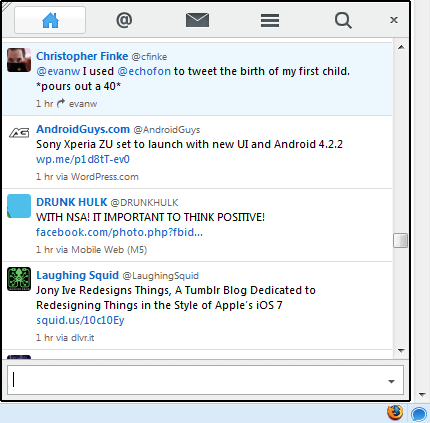Focus the tweet compose text field
The height and width of the screenshot is (423, 430).
[x=197, y=380]
